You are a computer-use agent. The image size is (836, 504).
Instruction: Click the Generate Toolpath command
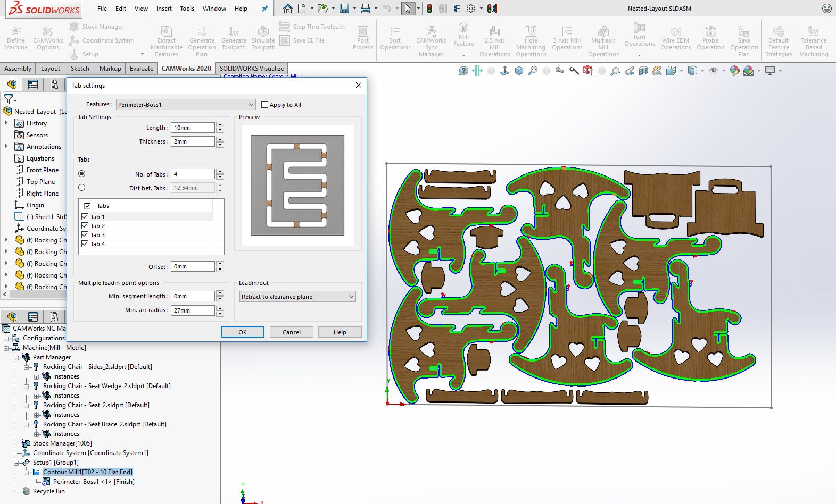(234, 38)
